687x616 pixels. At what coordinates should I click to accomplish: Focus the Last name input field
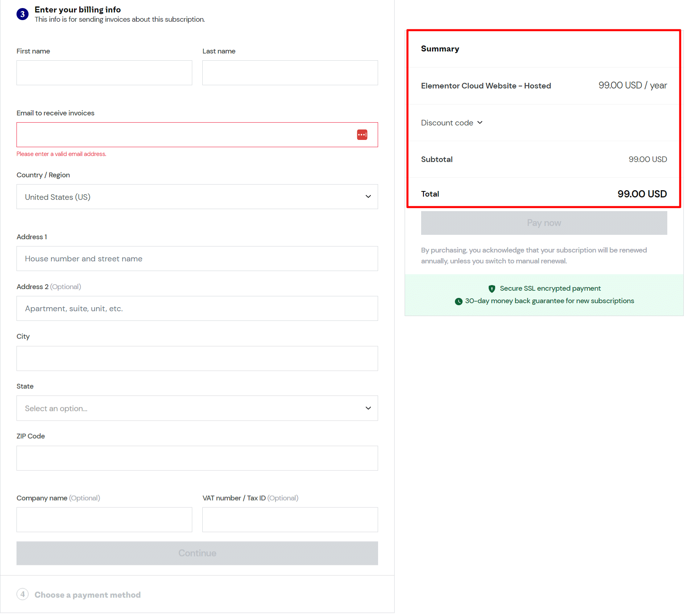pyautogui.click(x=290, y=73)
